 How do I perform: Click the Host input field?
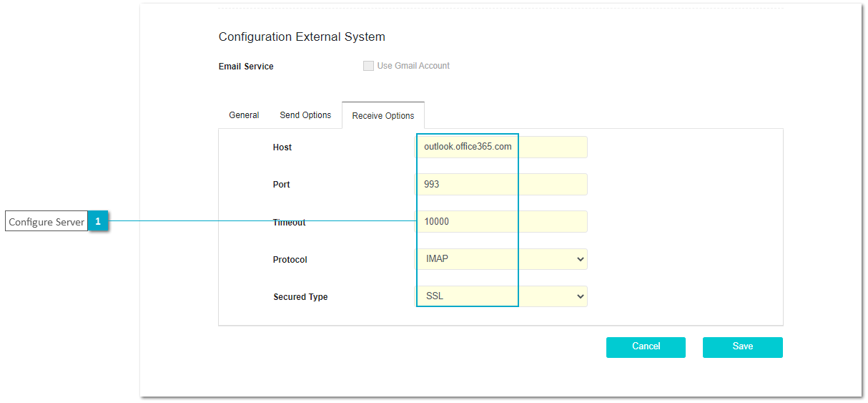pyautogui.click(x=502, y=147)
